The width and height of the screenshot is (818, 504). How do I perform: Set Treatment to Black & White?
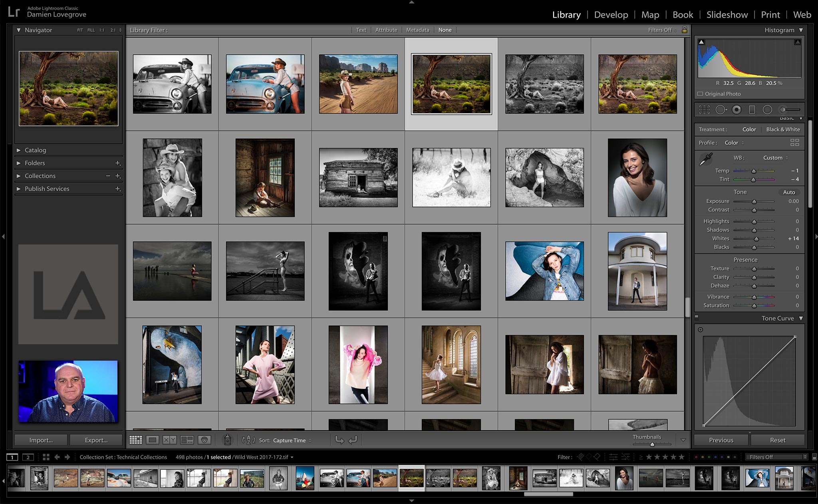(x=783, y=129)
